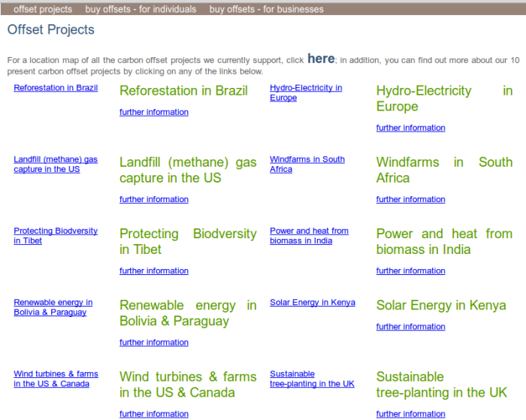The width and height of the screenshot is (526, 420).
Task: Open blue 'Reforestation in Brazil' link
Action: coord(56,88)
